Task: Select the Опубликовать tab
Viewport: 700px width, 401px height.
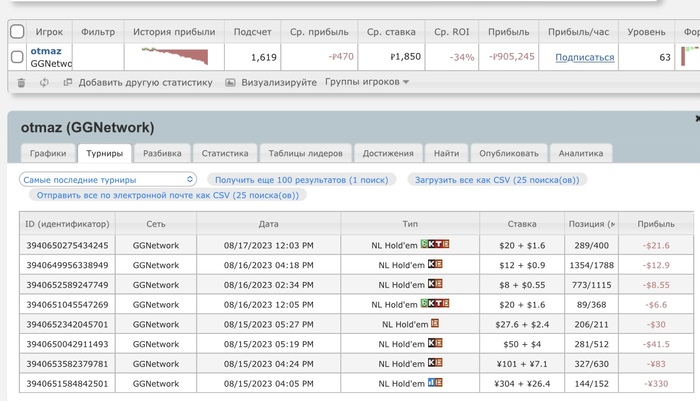Action: (509, 153)
